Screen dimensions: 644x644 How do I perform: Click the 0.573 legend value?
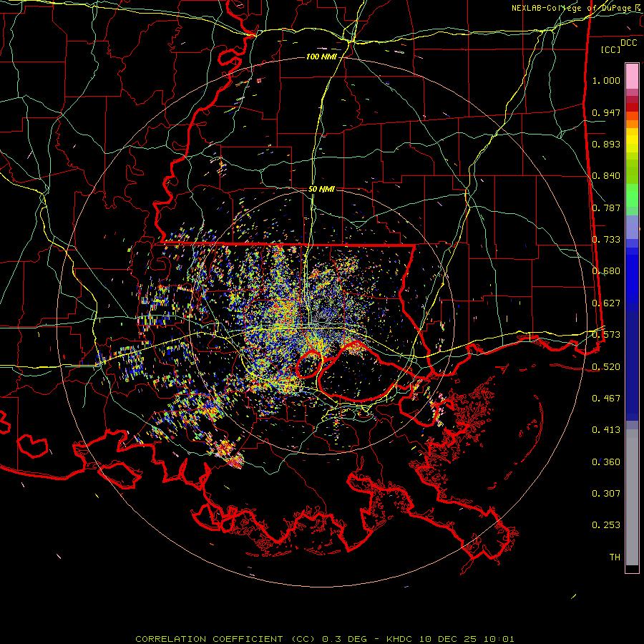[x=606, y=335]
